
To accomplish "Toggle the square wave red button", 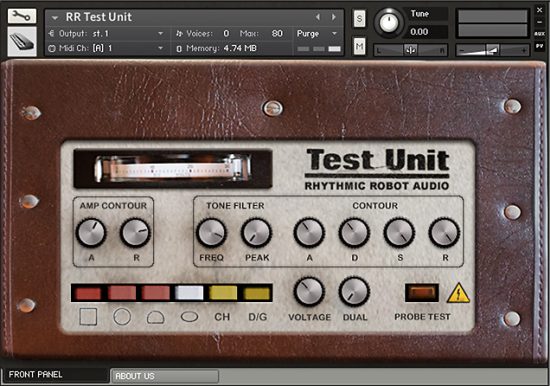I will tap(88, 293).
